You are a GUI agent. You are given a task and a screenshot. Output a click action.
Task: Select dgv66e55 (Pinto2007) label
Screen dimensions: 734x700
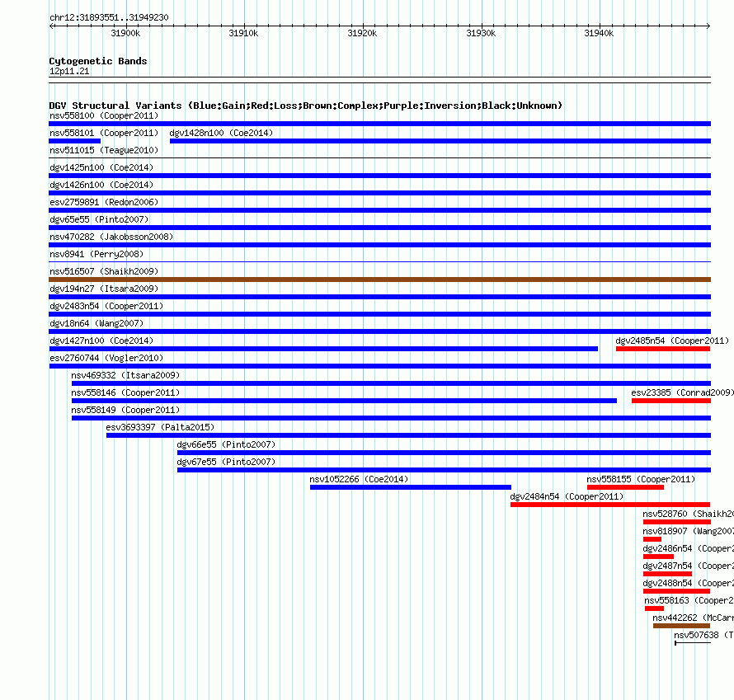click(226, 444)
